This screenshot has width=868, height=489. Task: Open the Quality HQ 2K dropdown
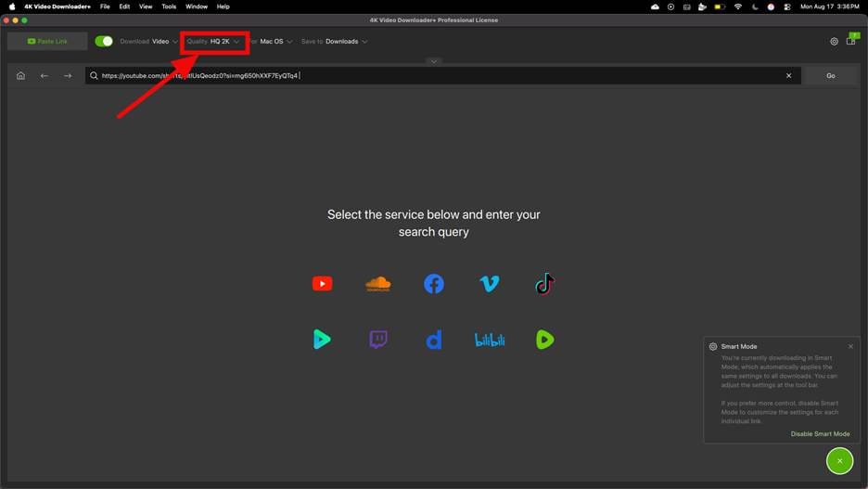point(213,42)
